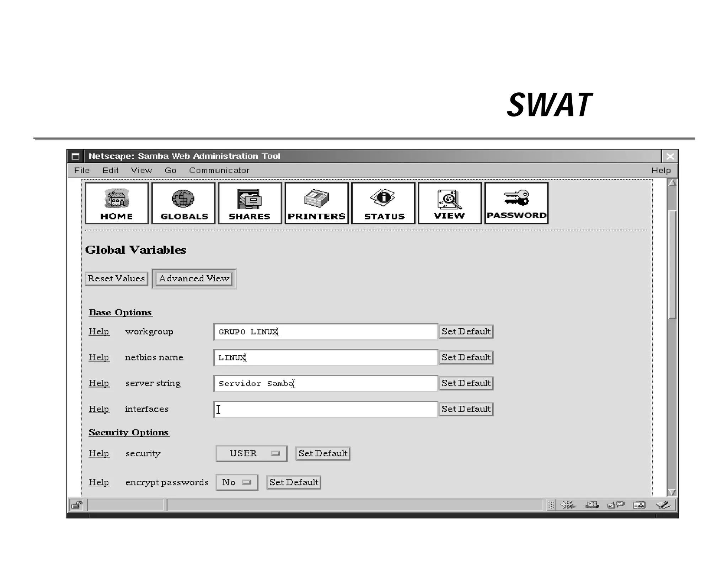
Task: Click Set Default for server string
Action: [466, 383]
